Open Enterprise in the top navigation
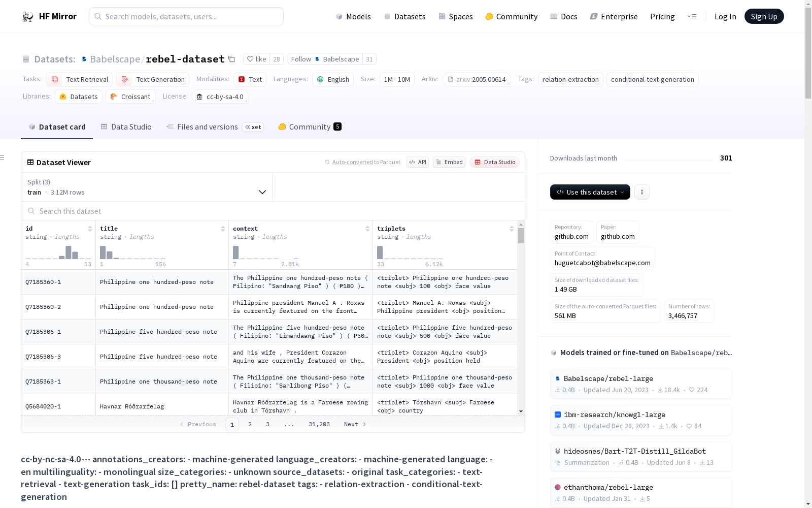 (x=614, y=17)
